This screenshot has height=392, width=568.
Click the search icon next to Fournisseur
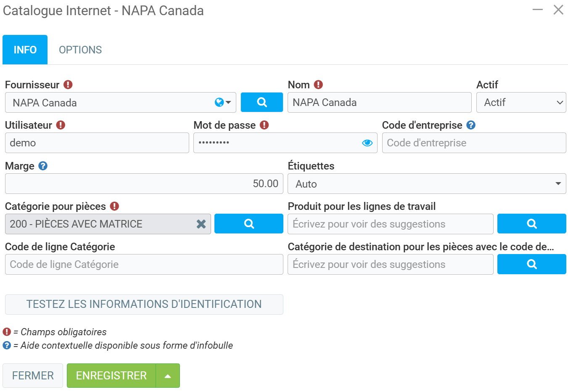tap(262, 102)
